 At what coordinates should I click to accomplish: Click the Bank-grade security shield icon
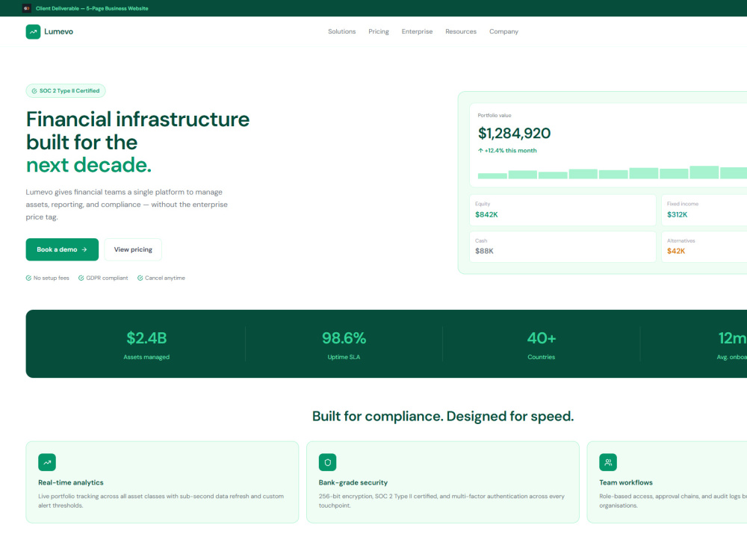(x=327, y=462)
